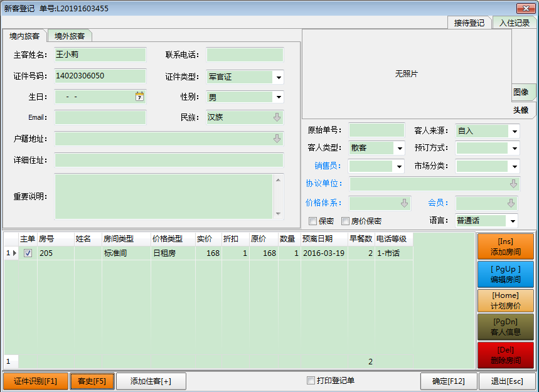Image resolution: width=539 pixels, height=392 pixels.
Task: Click the household address down-arrow icon
Action: [277, 139]
